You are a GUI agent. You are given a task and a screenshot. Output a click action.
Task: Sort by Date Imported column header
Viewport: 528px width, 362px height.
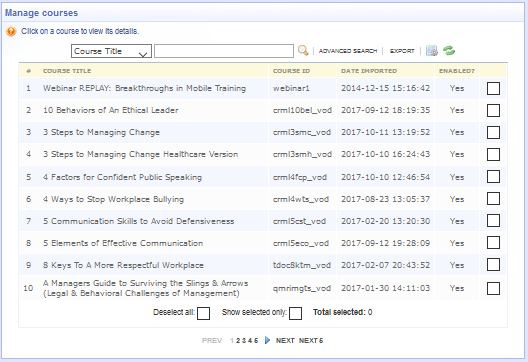(x=369, y=71)
